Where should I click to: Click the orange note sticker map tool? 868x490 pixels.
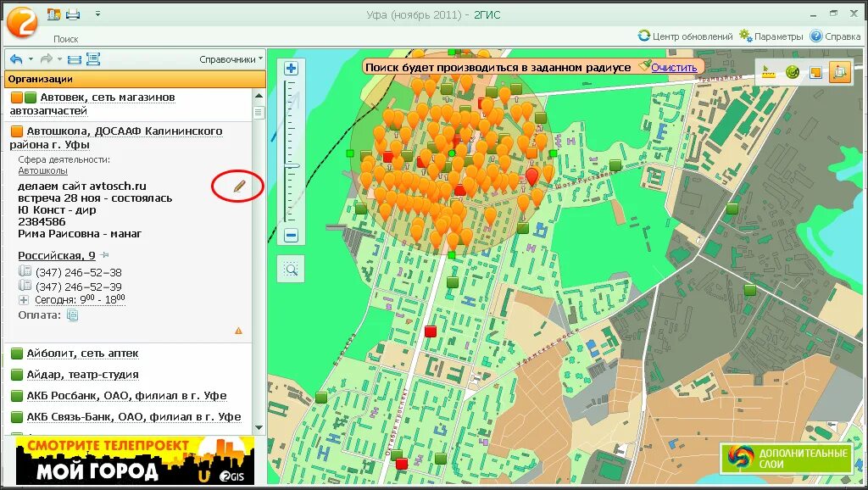(x=815, y=73)
